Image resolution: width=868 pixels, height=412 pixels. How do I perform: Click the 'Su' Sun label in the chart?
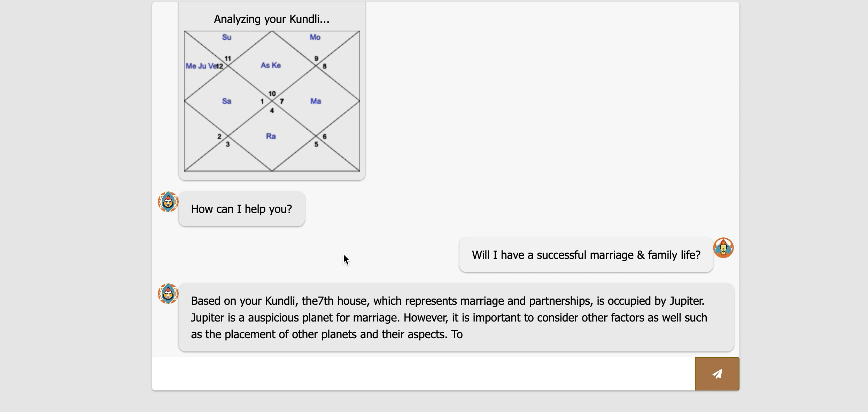(227, 37)
